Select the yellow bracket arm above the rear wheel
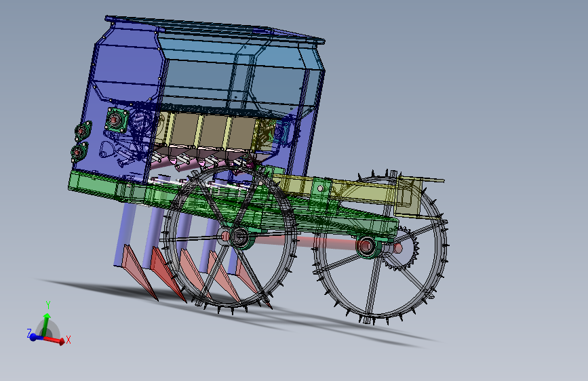This screenshot has width=588, height=381. click(x=360, y=190)
